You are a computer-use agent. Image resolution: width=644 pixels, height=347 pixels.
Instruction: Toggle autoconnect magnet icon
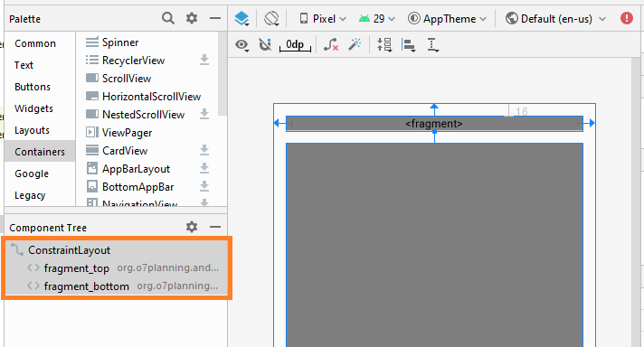tap(265, 44)
